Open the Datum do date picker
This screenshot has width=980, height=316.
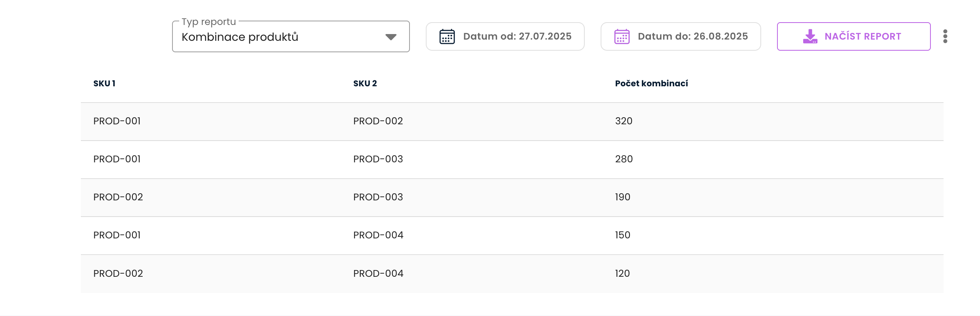point(692,36)
